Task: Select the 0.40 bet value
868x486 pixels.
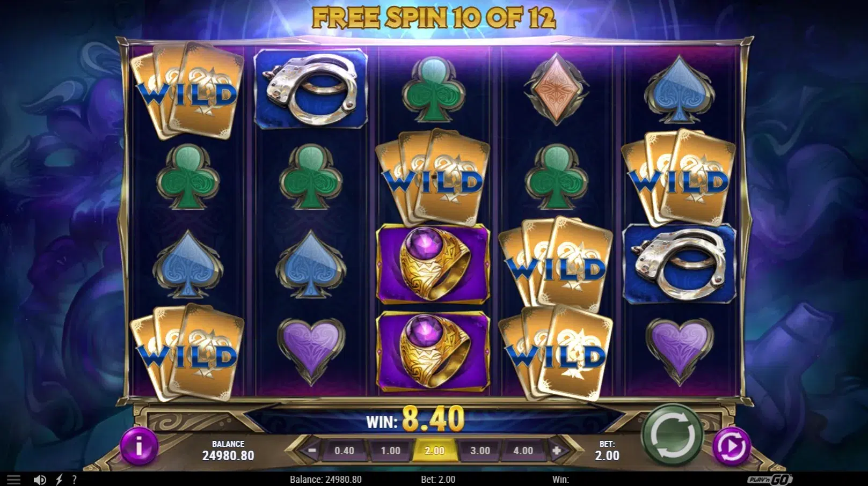Action: point(344,451)
